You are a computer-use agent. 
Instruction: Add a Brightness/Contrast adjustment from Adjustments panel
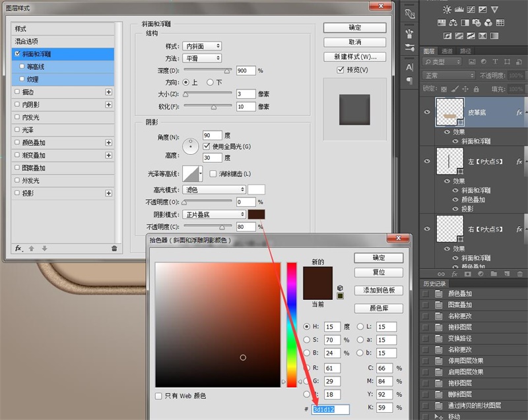pos(447,9)
